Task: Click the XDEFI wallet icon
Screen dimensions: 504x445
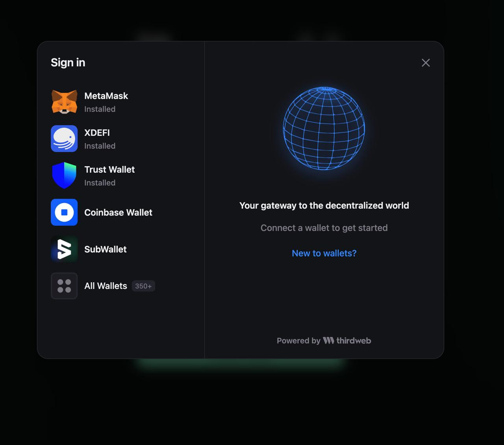Action: pos(64,138)
